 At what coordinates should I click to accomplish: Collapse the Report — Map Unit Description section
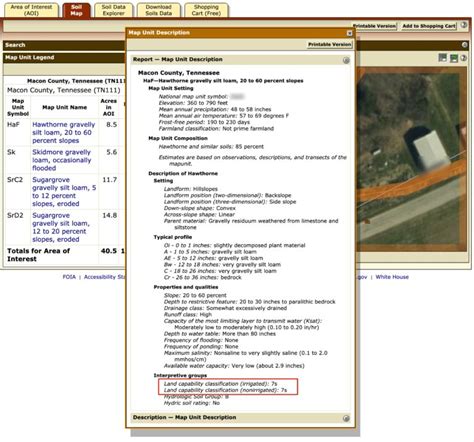[x=346, y=60]
